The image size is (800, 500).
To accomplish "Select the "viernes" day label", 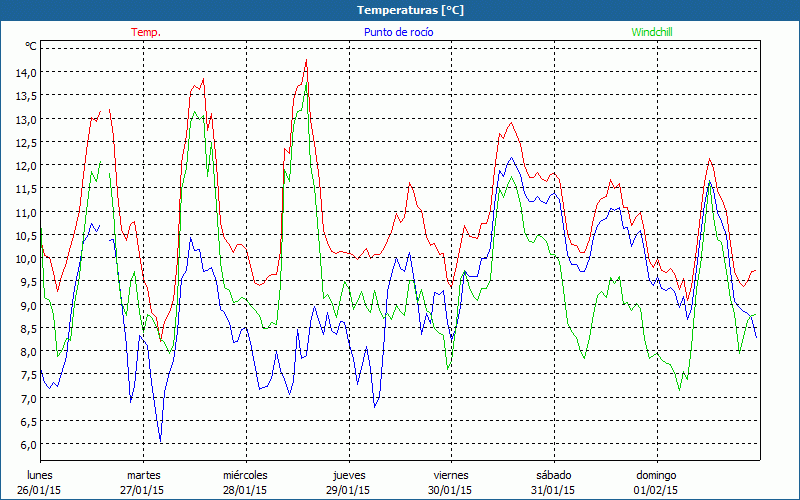I will [x=451, y=475].
